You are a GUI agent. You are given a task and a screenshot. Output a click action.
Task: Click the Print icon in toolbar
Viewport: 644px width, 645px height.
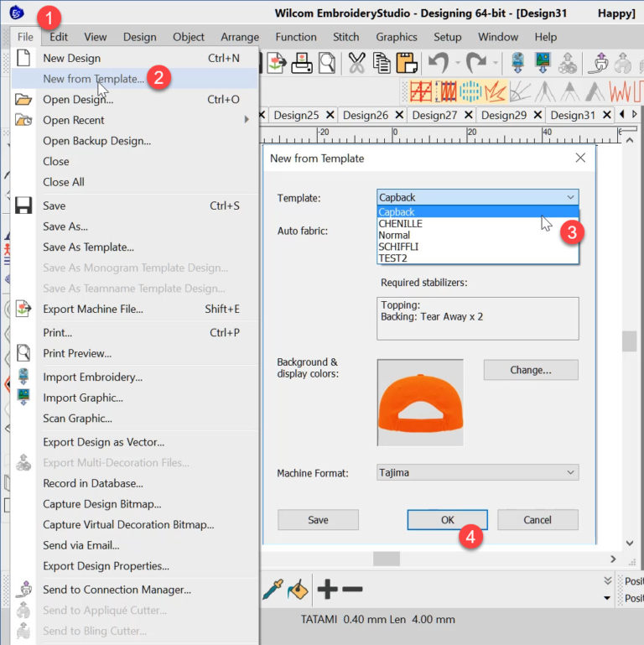click(x=302, y=63)
